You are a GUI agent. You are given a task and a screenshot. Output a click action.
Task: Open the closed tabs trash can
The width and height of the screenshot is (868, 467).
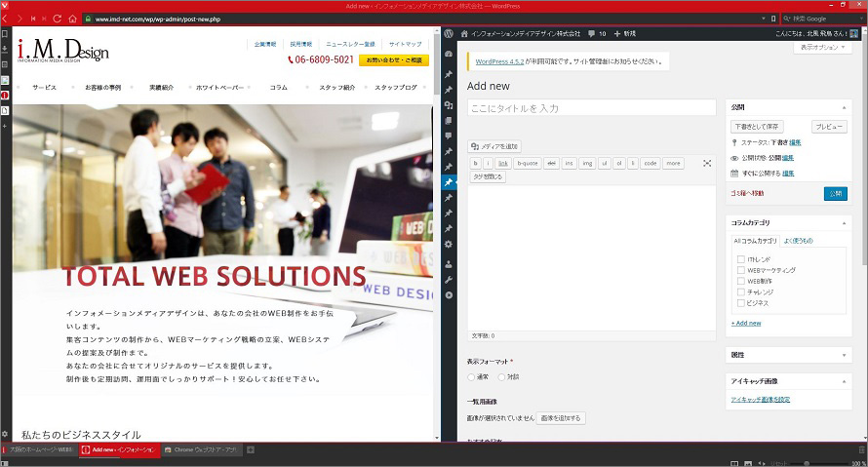tap(861, 449)
